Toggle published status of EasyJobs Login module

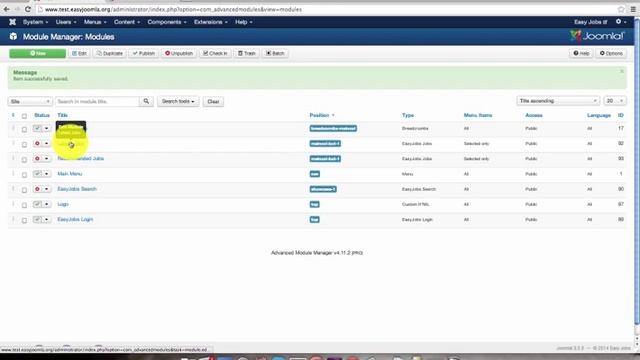click(38, 220)
